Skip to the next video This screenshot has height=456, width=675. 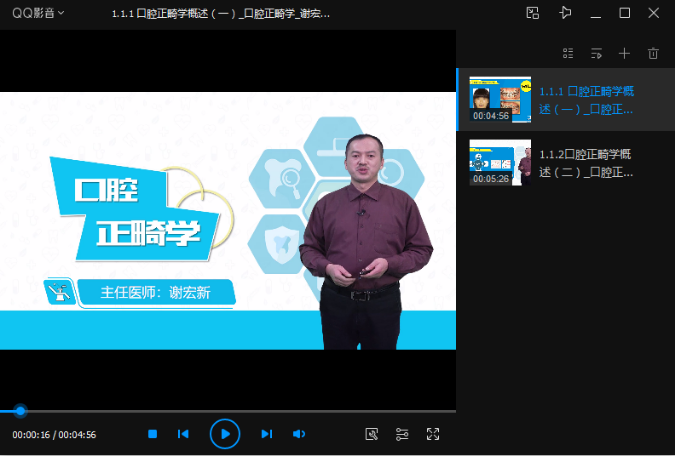266,434
